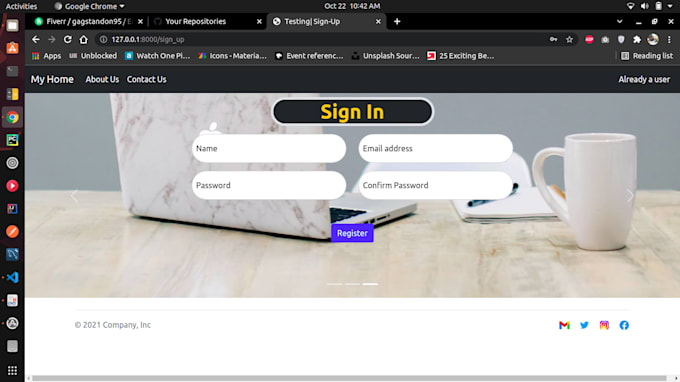Click the horizontal page scrollbar
680x382 pixels.
point(349,378)
